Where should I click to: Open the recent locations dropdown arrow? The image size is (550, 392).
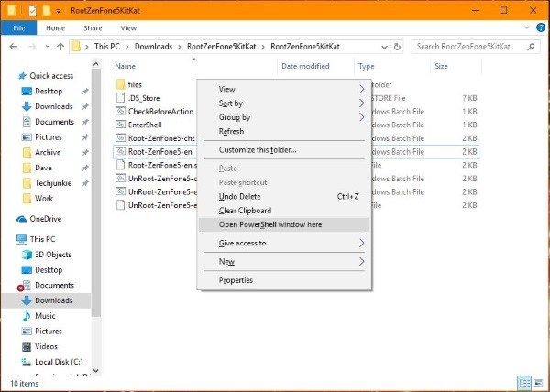pyautogui.click(x=48, y=47)
